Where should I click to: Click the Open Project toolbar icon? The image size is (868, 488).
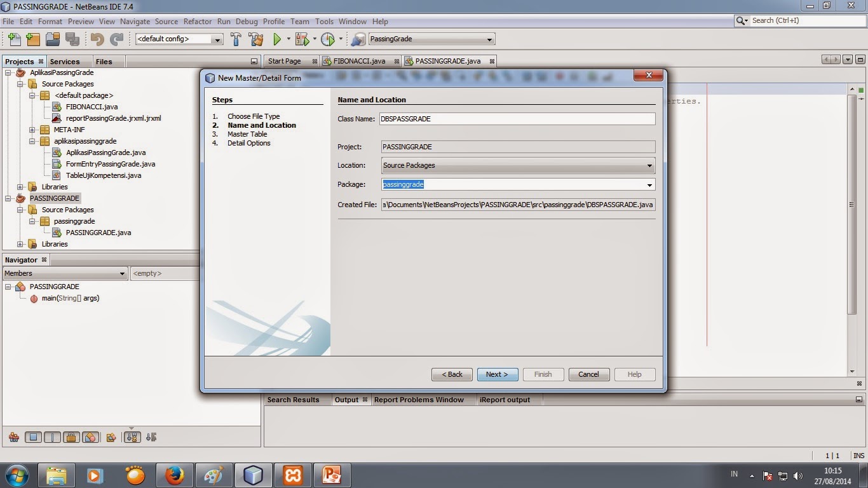[x=53, y=39]
